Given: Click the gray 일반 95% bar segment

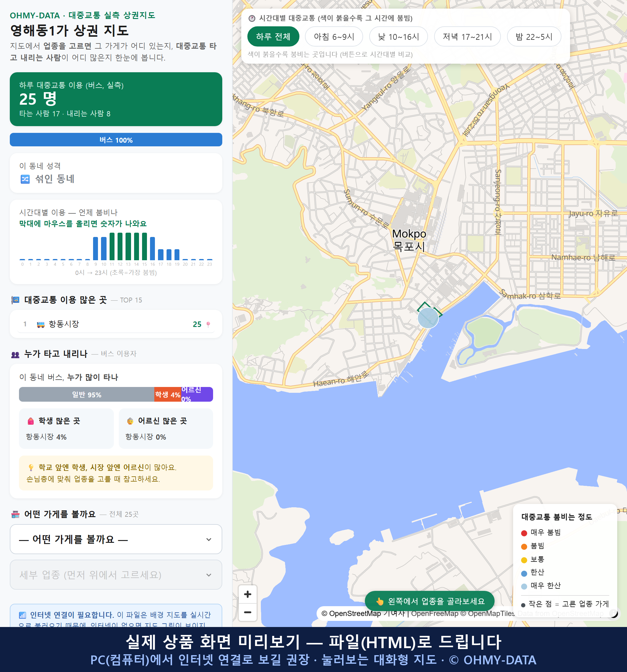Looking at the screenshot, I should [87, 395].
